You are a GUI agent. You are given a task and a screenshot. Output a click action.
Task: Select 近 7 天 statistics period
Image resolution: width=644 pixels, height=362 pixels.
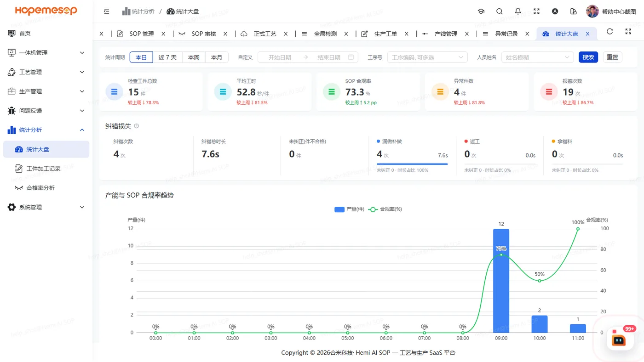[167, 57]
